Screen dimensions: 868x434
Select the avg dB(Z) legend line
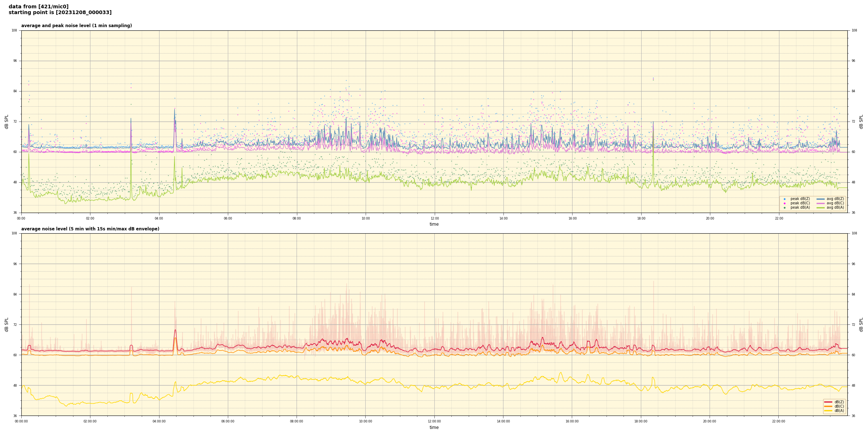point(821,199)
